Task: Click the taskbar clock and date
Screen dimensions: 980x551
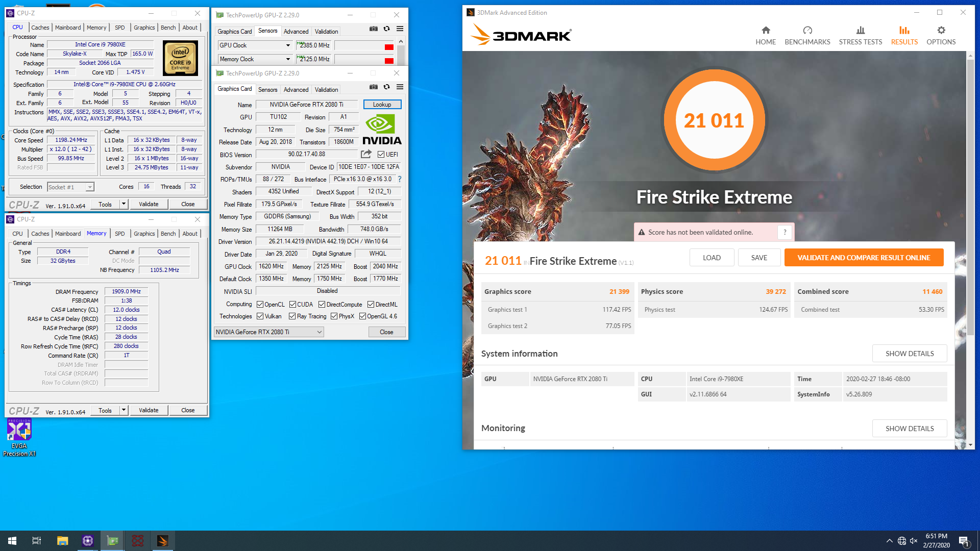Action: [936, 541]
